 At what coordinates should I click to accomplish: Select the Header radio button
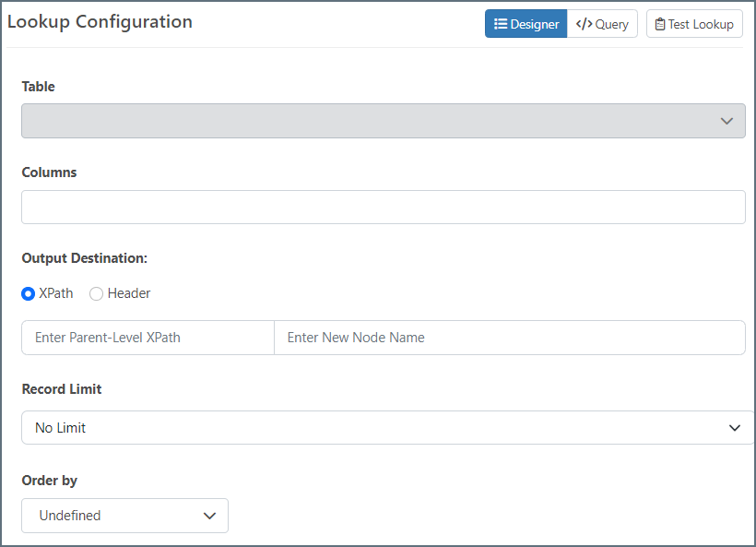tap(96, 293)
